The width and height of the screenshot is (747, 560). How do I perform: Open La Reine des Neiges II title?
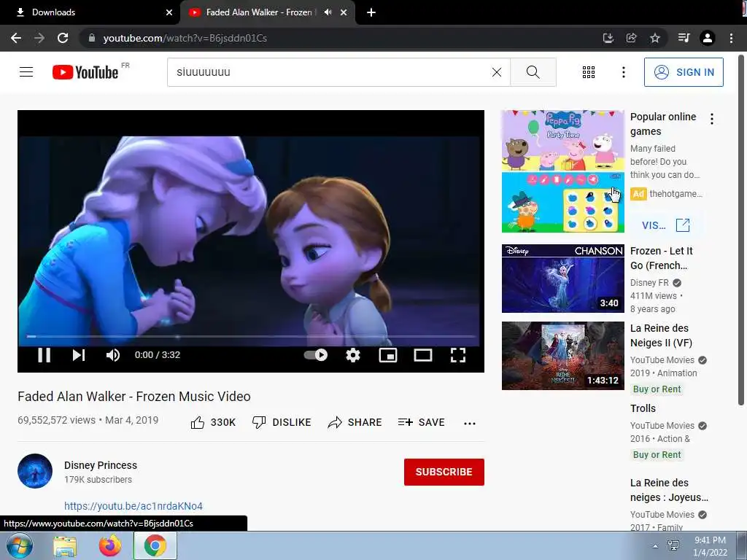click(x=661, y=335)
